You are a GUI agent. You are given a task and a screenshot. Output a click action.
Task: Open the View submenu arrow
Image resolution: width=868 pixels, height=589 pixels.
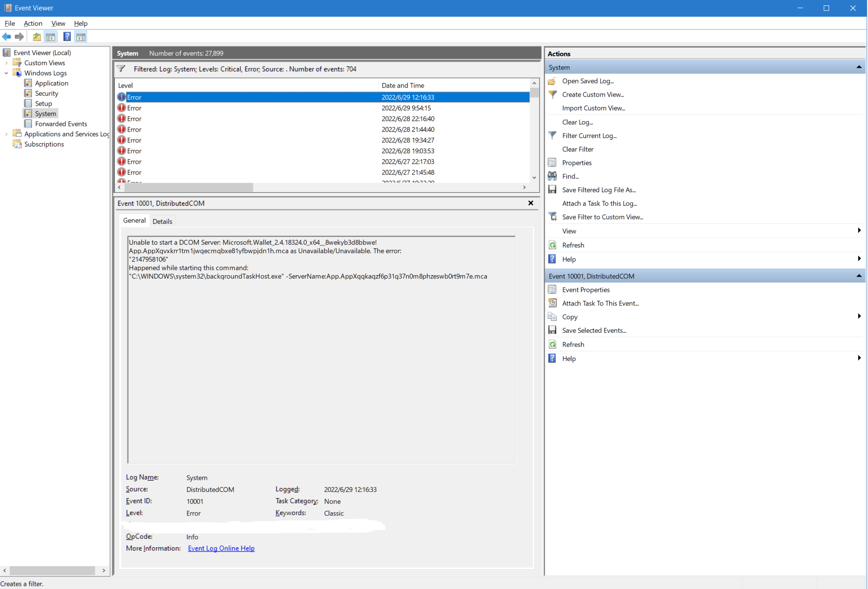click(x=859, y=231)
